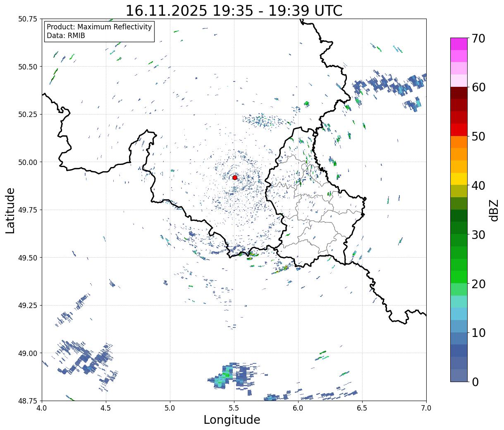Viewport: 504px width, 430px height.
Task: Click the colorbar tick label 30
Action: click(478, 235)
